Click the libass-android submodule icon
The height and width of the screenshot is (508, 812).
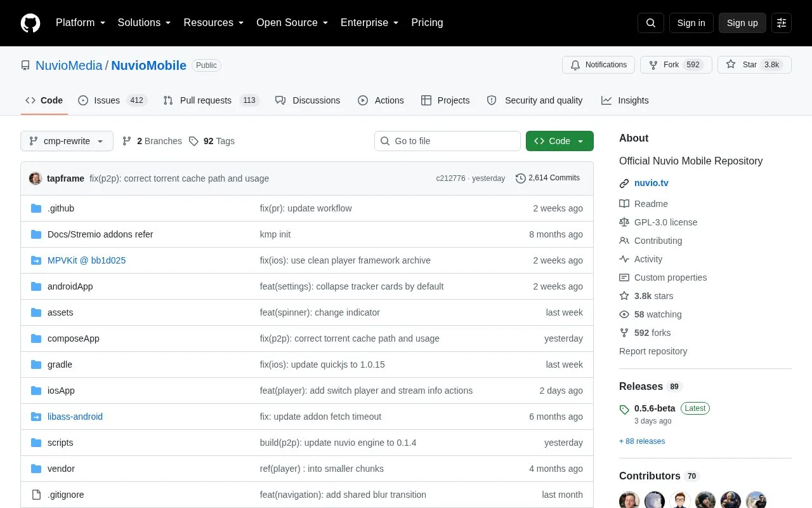pos(36,417)
